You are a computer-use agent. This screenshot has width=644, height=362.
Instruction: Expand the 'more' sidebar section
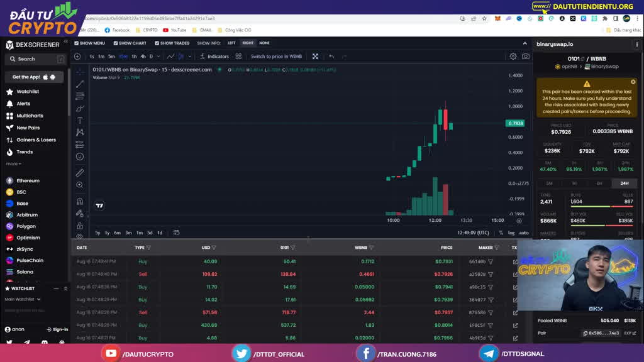pos(13,164)
